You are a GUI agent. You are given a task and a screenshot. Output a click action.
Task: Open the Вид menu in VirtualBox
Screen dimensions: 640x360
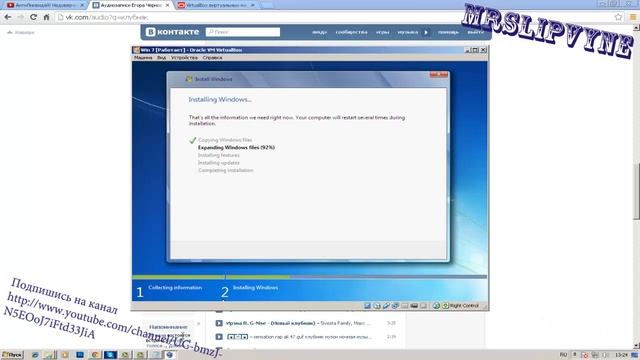click(162, 58)
